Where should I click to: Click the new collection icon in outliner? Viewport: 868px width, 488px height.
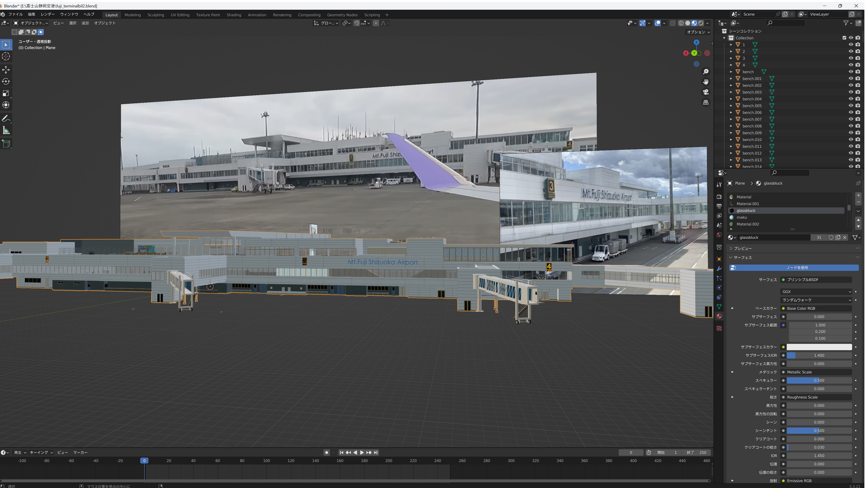(x=858, y=23)
